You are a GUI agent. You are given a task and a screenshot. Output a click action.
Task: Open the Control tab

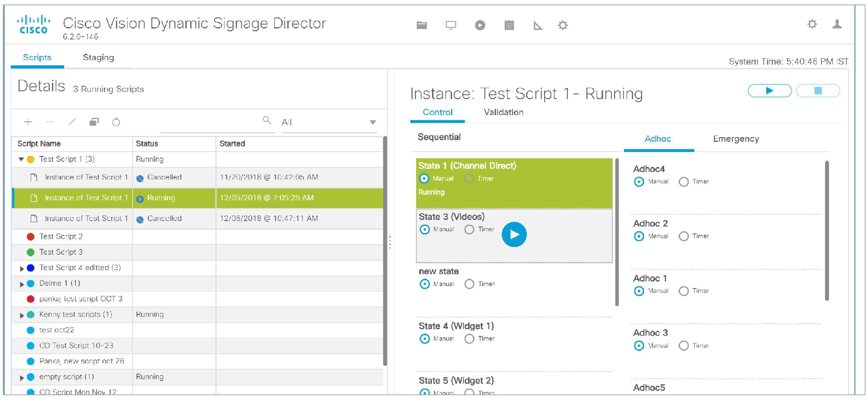tap(437, 112)
